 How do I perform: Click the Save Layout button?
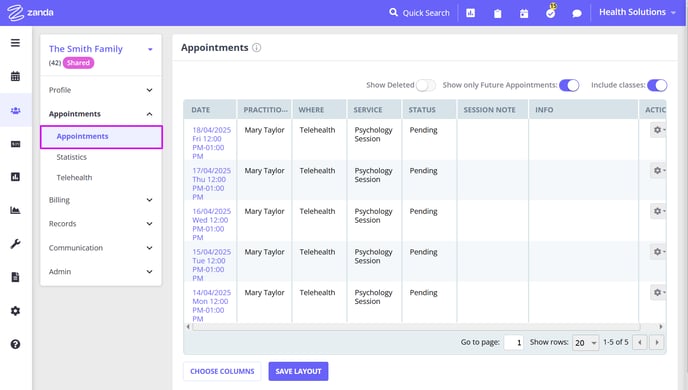coord(298,371)
